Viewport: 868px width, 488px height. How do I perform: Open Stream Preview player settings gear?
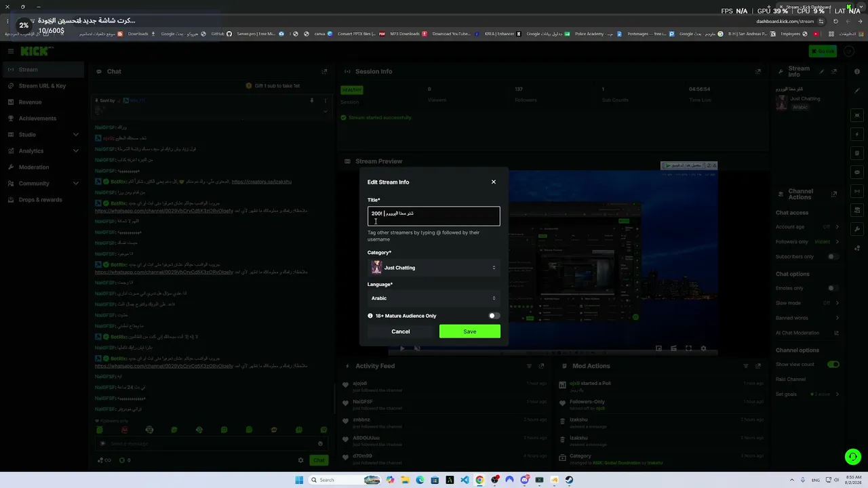(x=703, y=348)
